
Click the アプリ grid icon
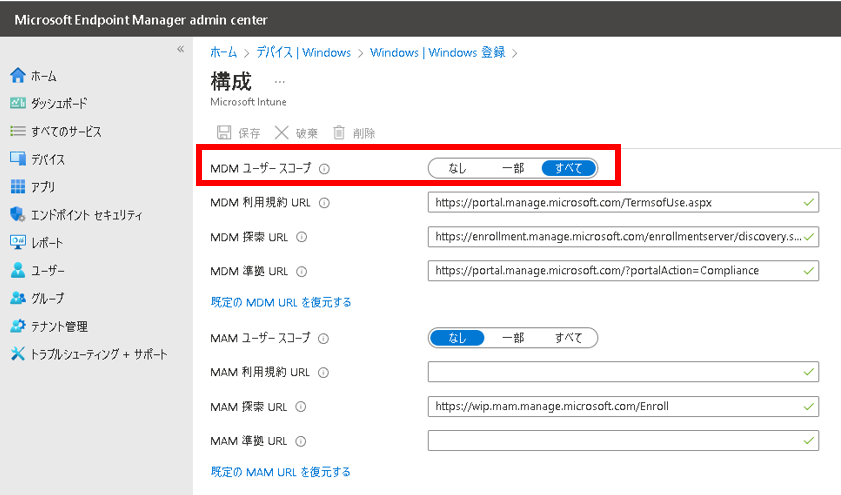18,186
